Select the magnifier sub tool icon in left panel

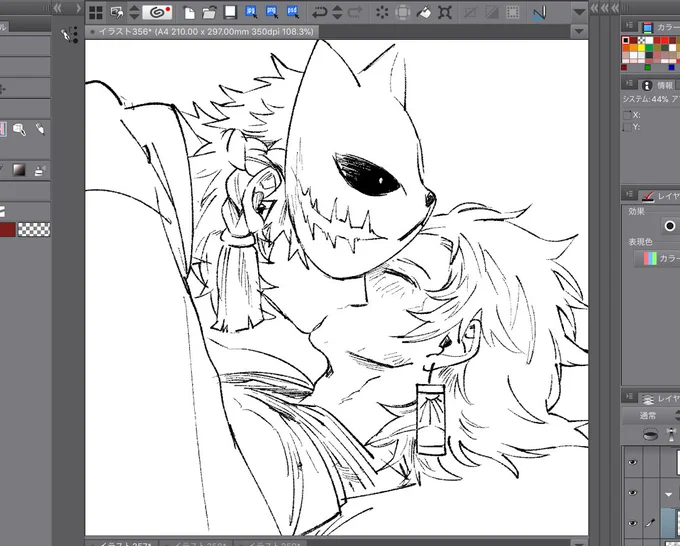point(19,129)
